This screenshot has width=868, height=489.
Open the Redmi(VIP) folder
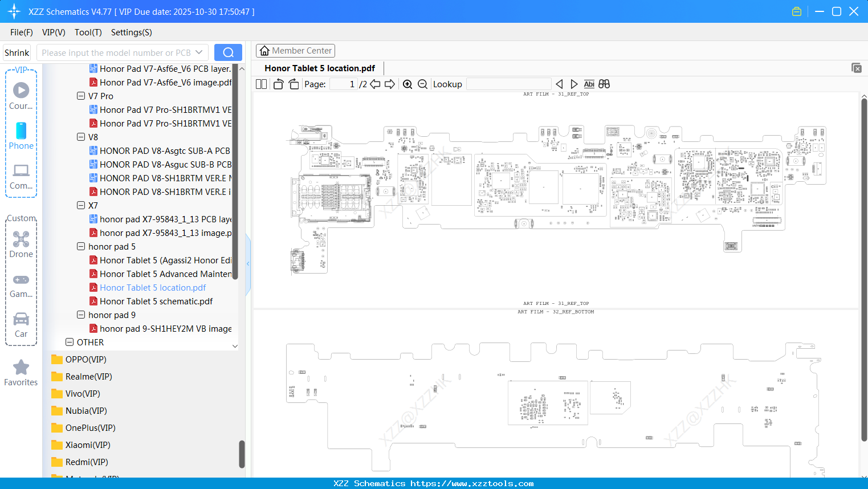click(79, 462)
